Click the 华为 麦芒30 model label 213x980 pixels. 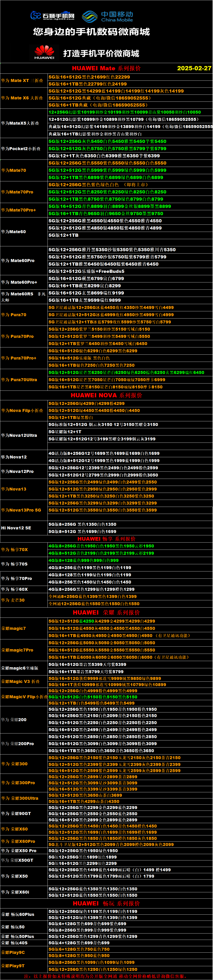(13, 600)
